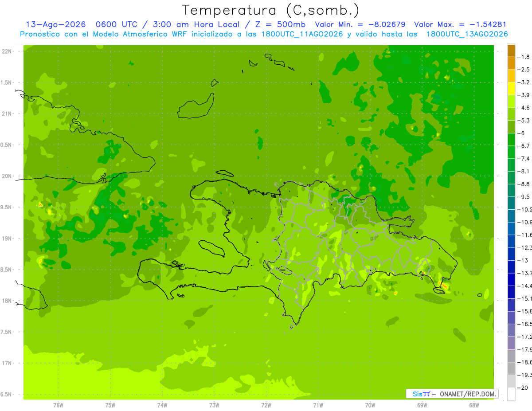This screenshot has width=532, height=411.
Task: Click the 'Valor Max. = -1.54281' readout
Action: tap(460, 24)
